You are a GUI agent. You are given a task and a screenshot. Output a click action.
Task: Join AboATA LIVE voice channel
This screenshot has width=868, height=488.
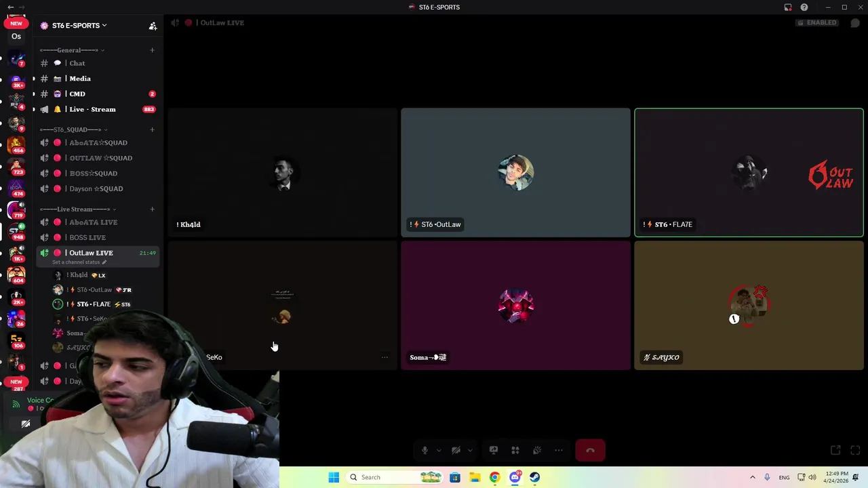[98, 222]
